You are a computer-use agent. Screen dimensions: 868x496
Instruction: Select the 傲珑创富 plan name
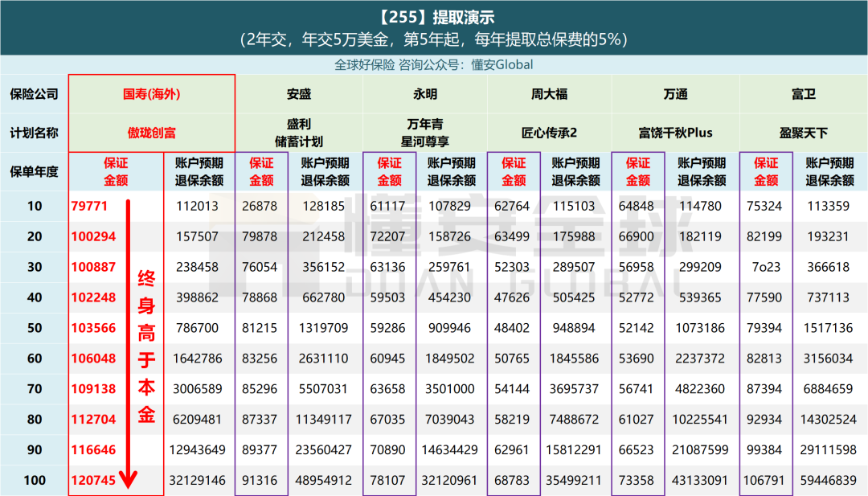[x=152, y=133]
